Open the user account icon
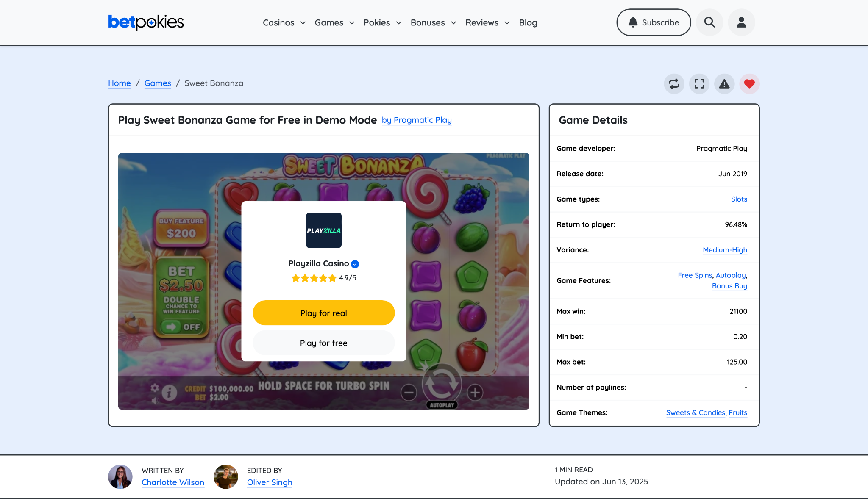The width and height of the screenshot is (868, 501). 741,22
